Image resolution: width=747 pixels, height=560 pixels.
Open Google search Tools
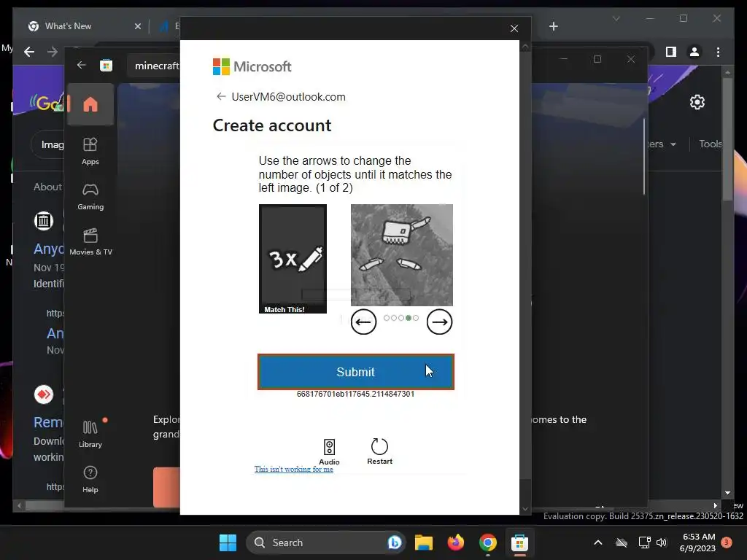711,144
